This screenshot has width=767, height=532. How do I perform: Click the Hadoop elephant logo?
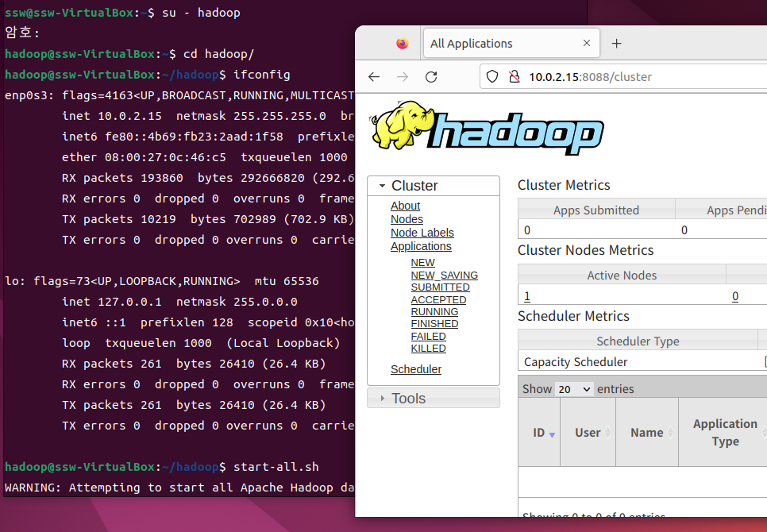click(488, 128)
